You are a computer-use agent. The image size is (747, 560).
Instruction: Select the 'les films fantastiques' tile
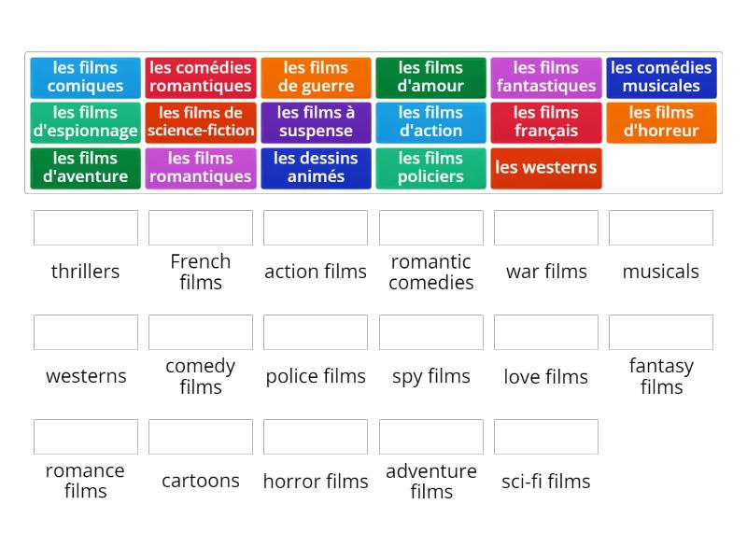point(546,77)
